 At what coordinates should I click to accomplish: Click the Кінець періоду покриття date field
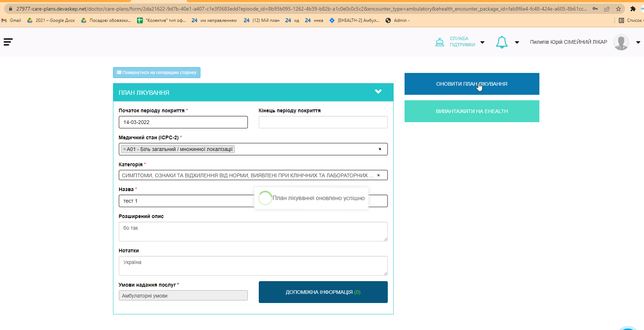323,122
